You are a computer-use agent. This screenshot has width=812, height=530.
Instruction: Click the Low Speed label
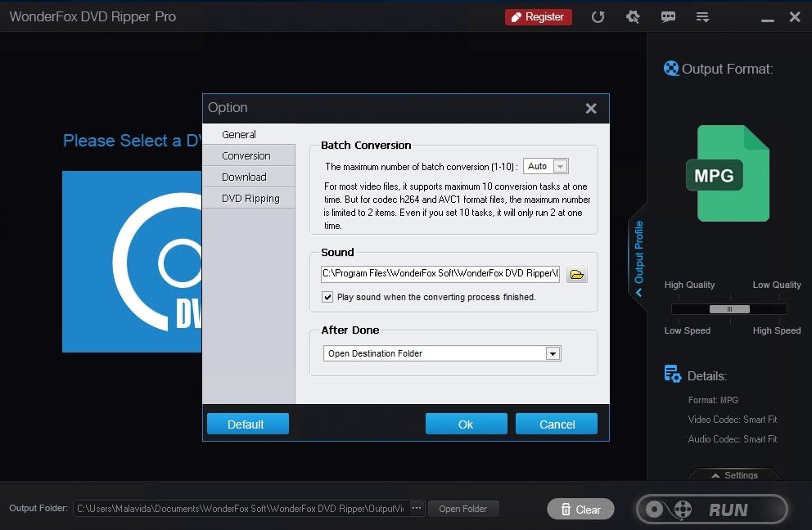coord(688,330)
